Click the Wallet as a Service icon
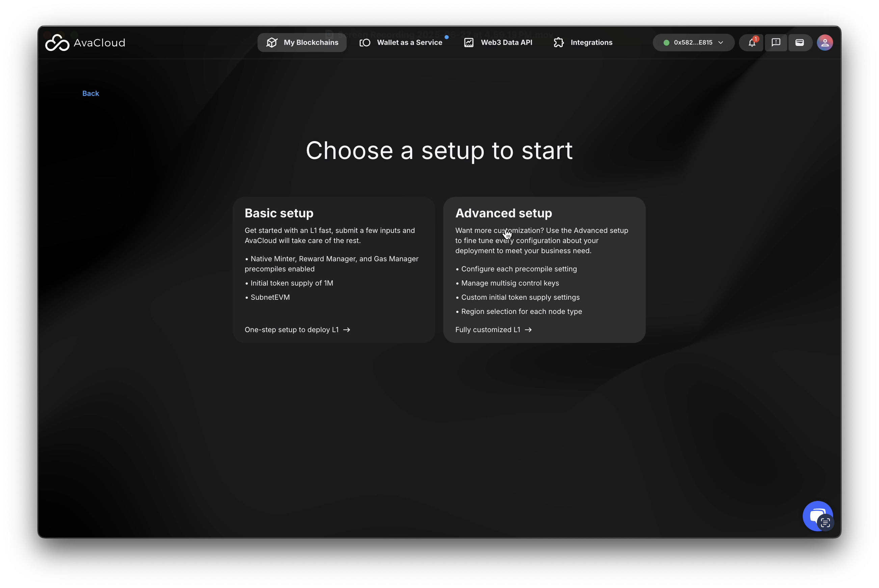Viewport: 879px width, 588px height. click(365, 43)
